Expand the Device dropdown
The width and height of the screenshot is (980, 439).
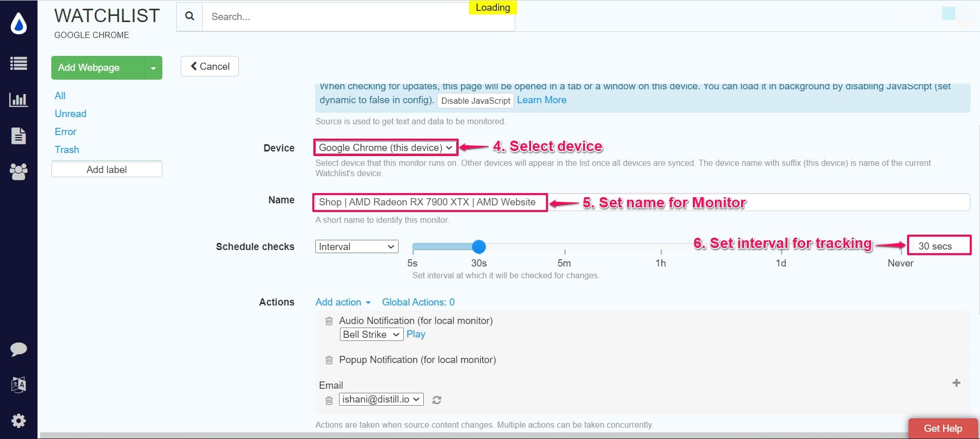pos(385,148)
